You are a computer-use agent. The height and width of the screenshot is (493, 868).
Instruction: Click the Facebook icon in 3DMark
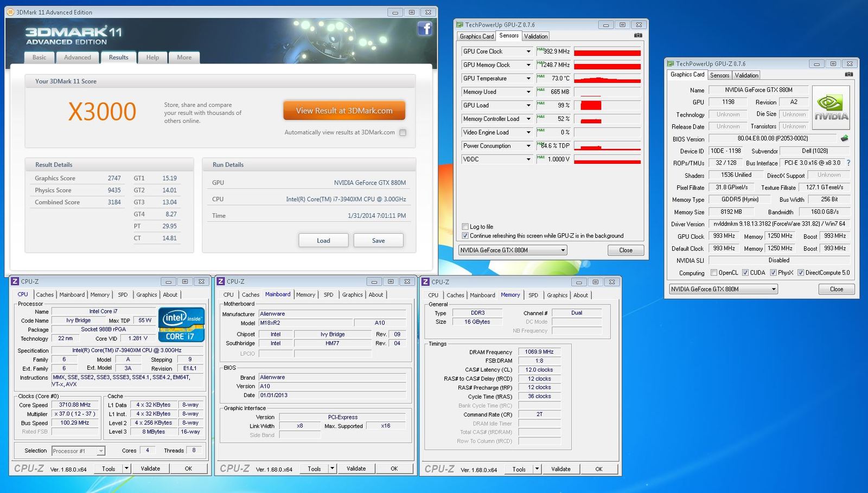(424, 29)
